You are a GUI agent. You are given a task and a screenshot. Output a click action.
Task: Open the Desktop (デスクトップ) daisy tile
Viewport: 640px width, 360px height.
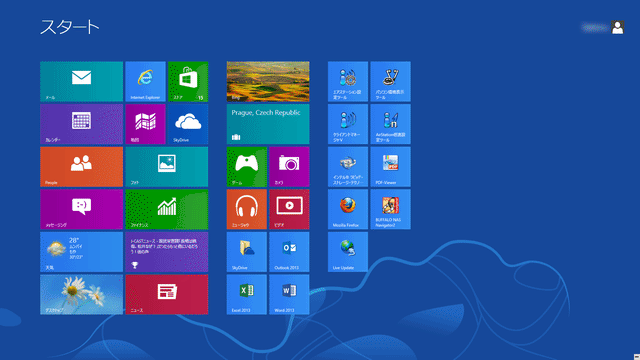pyautogui.click(x=82, y=294)
